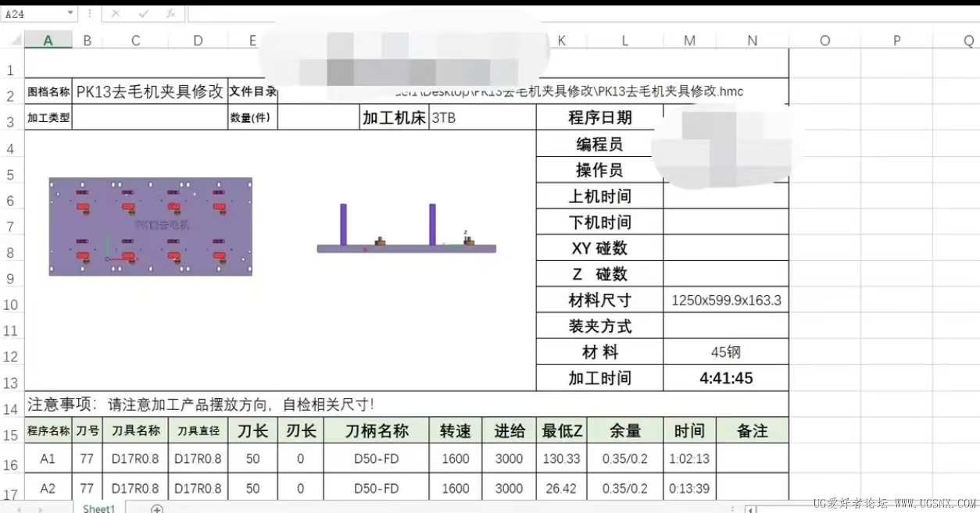980x513 pixels.
Task: Click the sheet navigation left arrow
Action: [x=18, y=509]
